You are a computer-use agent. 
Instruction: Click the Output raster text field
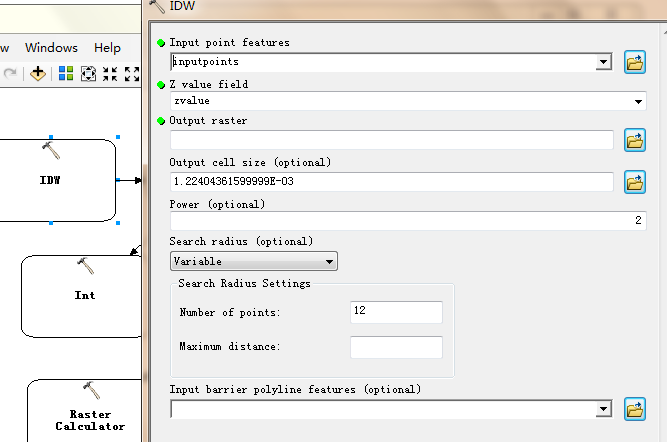(x=392, y=140)
